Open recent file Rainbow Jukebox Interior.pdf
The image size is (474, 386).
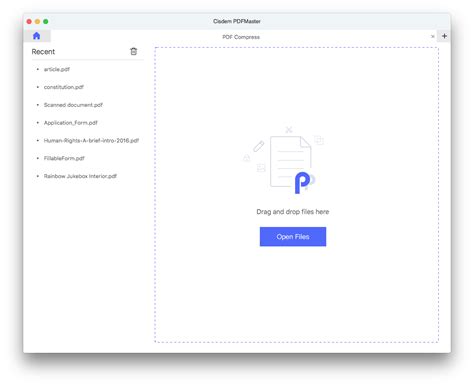click(x=80, y=176)
